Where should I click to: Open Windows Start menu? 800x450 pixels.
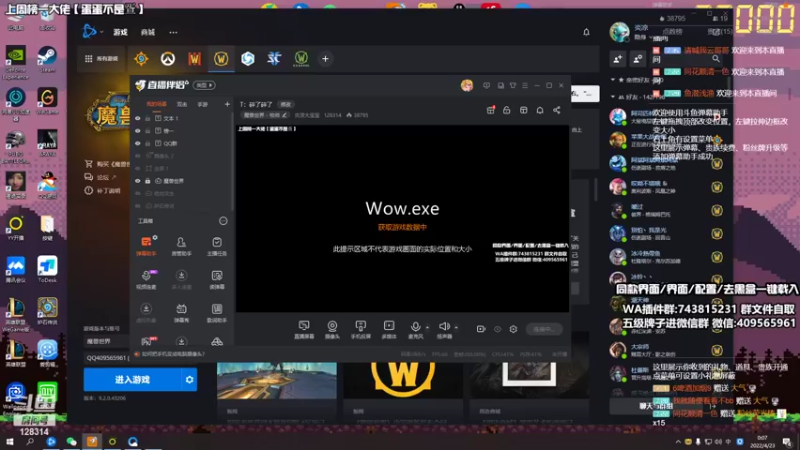tap(9, 442)
